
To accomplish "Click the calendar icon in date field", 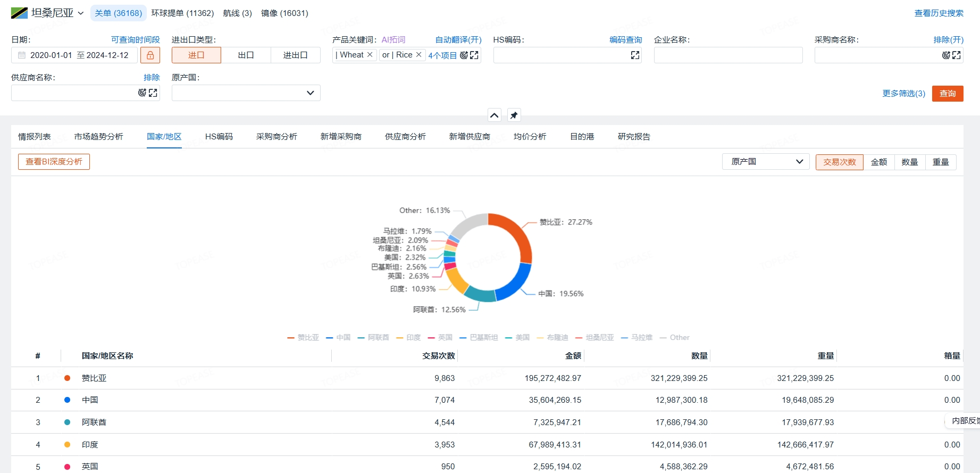I will tap(22, 55).
